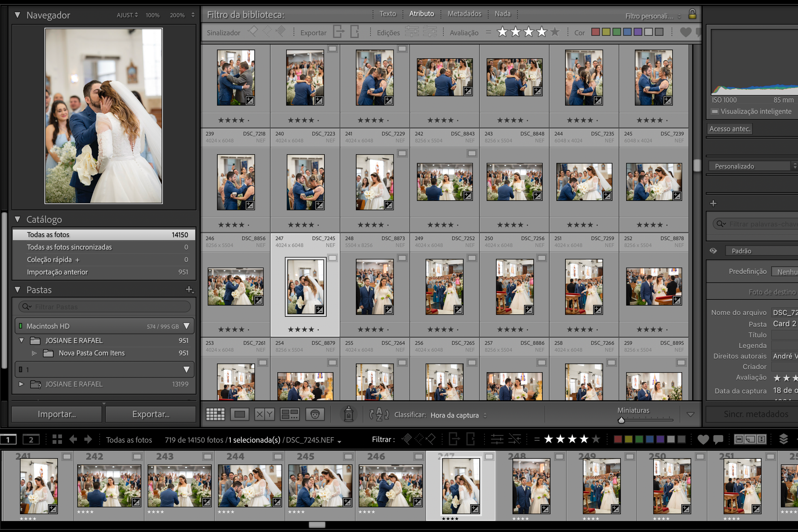Select the People view icon
798x532 pixels.
coord(315,414)
